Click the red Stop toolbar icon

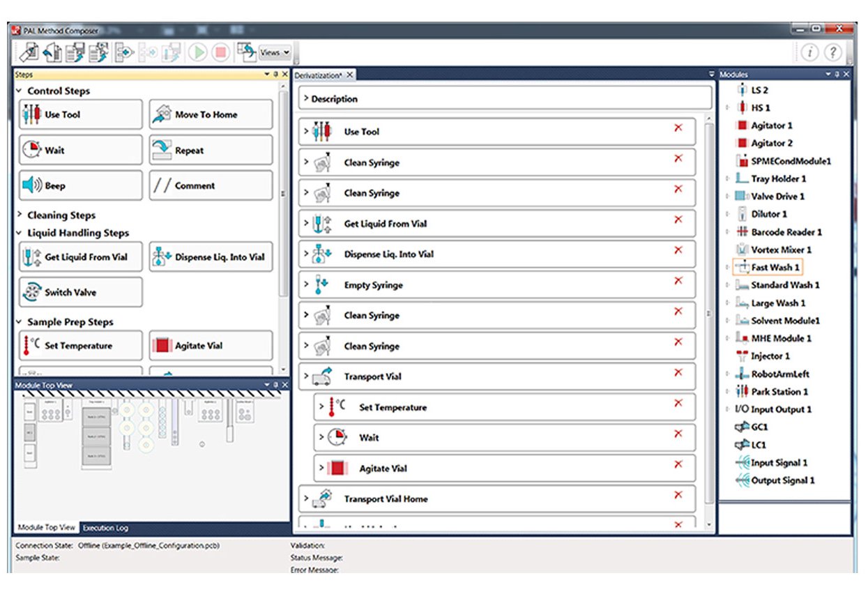tap(220, 52)
